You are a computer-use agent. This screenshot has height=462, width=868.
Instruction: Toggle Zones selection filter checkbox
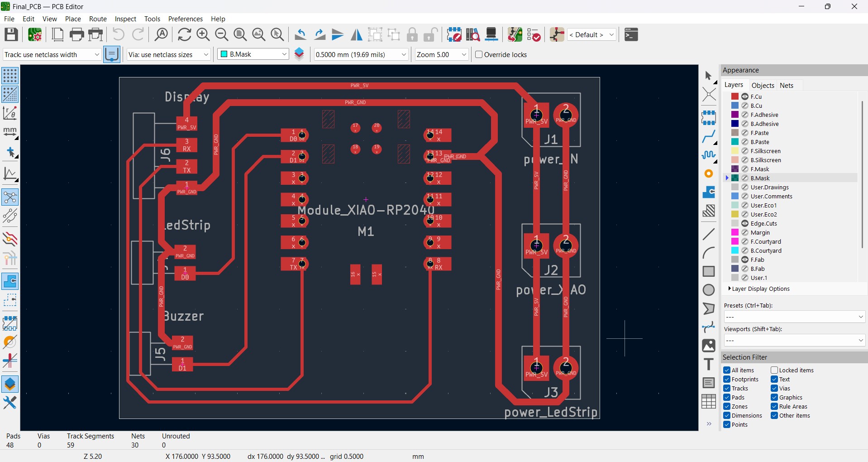point(727,406)
